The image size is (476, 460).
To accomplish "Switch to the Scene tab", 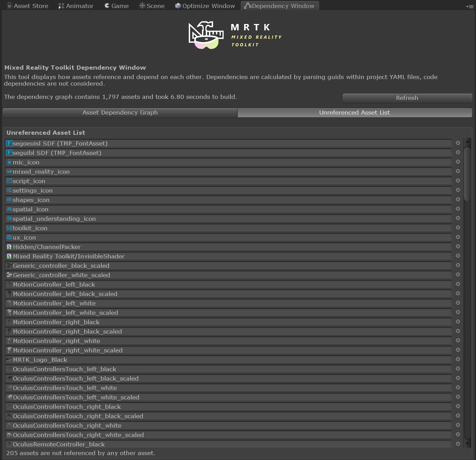I will [151, 6].
